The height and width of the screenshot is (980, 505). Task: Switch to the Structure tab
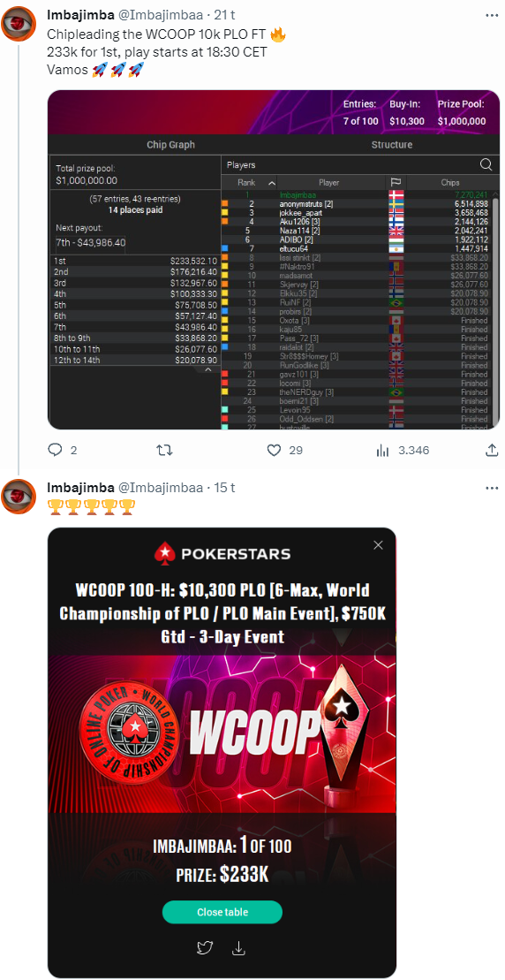click(x=392, y=144)
